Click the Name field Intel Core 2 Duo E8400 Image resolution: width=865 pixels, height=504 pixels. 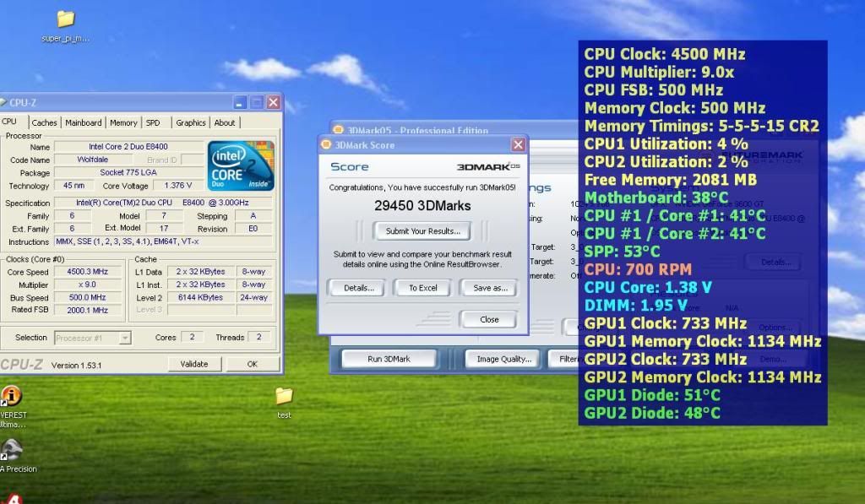128,147
